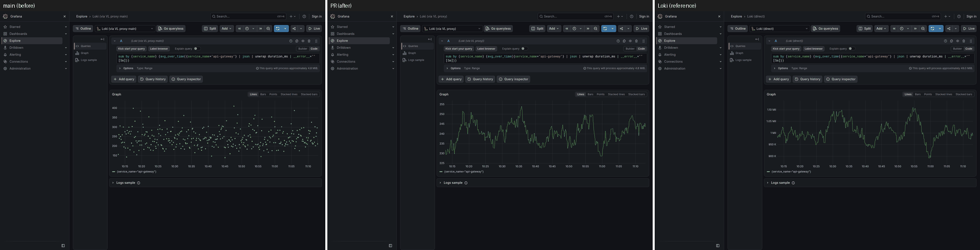
Task: Select Bars graph style in main (before) panel
Action: click(263, 94)
